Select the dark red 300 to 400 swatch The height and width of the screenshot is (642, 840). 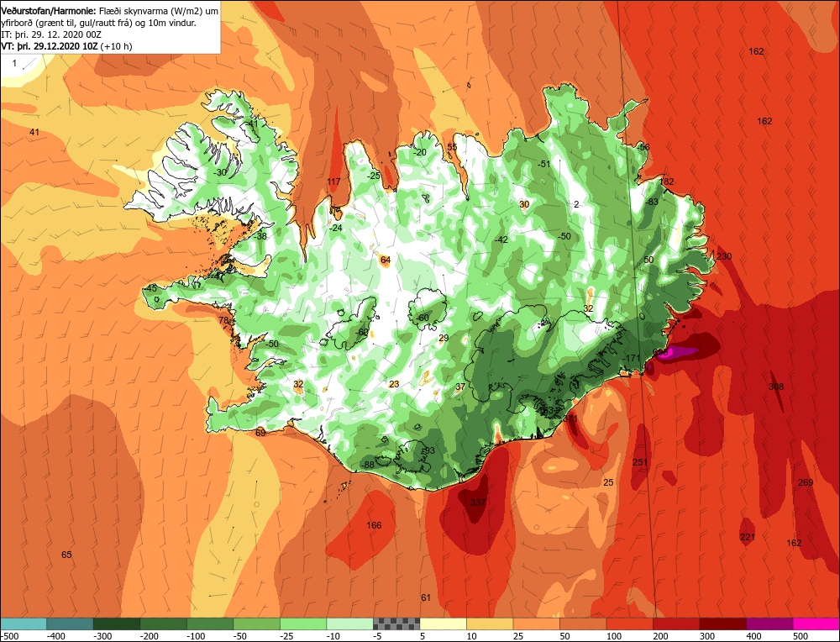(x=722, y=624)
